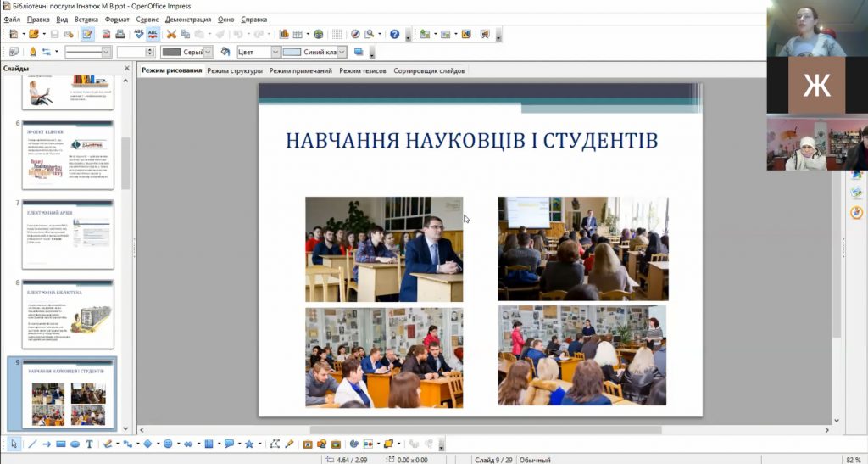The width and height of the screenshot is (868, 464).
Task: Open the Демонстрация menu
Action: (x=188, y=19)
